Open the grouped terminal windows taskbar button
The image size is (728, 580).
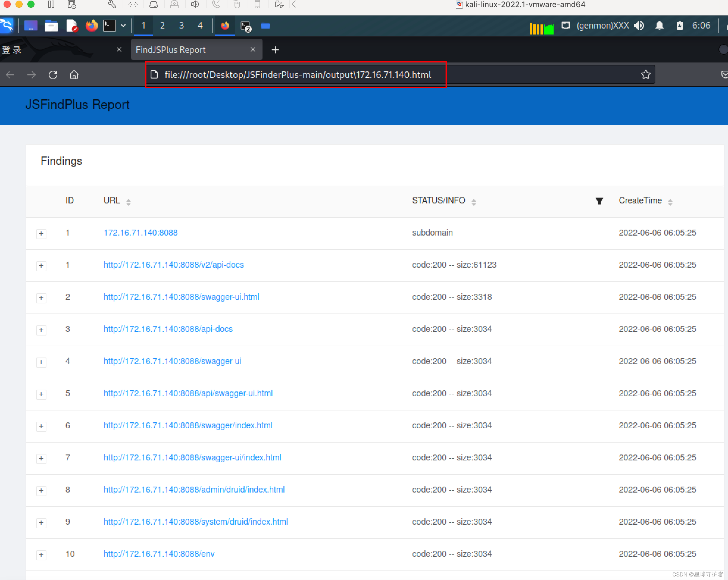(246, 26)
